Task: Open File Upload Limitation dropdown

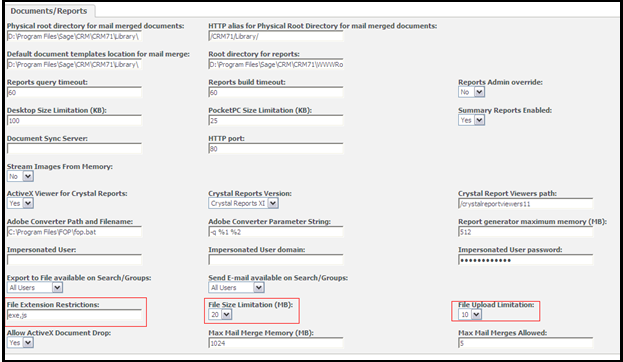Action: coord(470,315)
